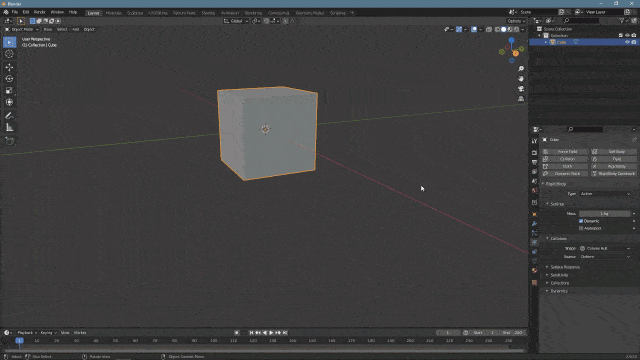Switch perspective/orthographic grid icon
This screenshot has height=360, width=640.
(x=521, y=99)
